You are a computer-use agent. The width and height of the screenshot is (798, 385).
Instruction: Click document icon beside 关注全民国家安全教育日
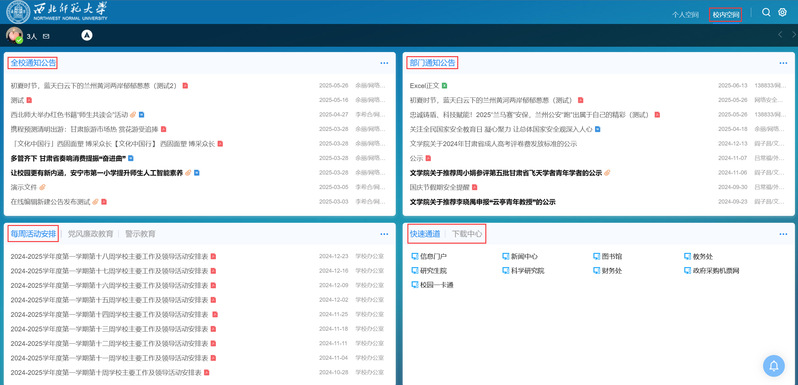pos(597,129)
